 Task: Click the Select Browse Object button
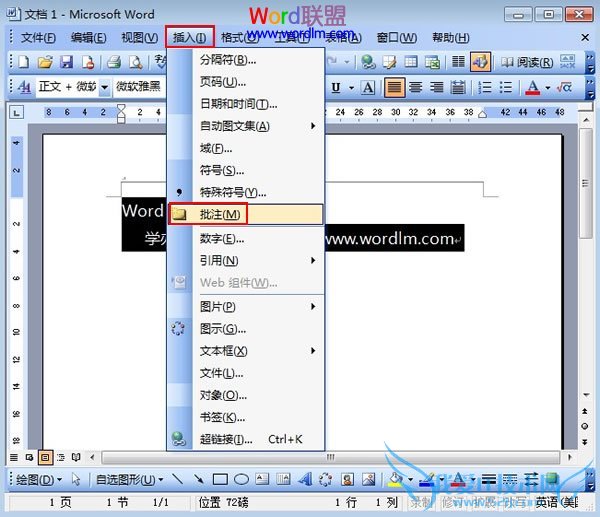pos(585,426)
